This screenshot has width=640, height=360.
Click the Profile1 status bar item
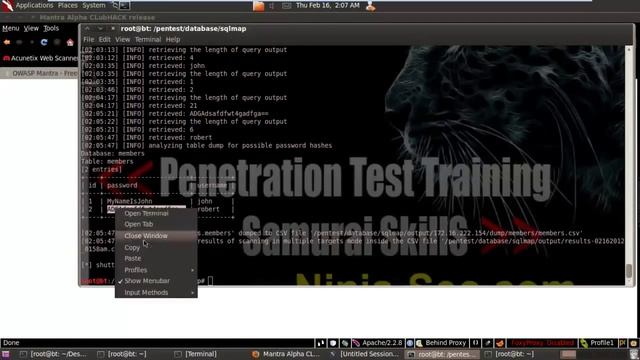(598, 343)
